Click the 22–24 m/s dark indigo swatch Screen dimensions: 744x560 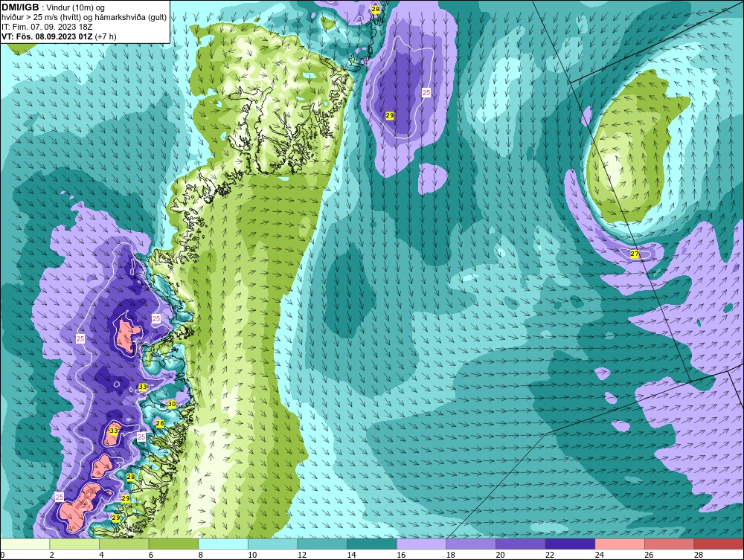[571, 544]
